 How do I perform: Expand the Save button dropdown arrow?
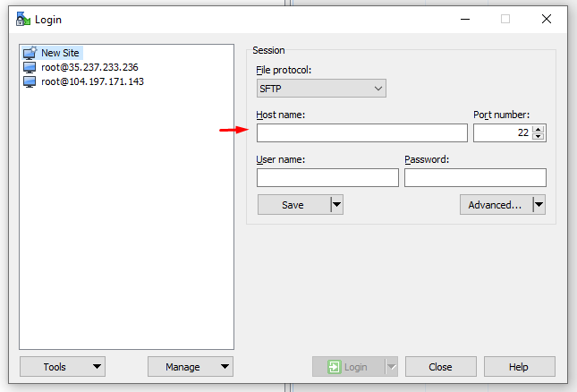click(x=336, y=205)
